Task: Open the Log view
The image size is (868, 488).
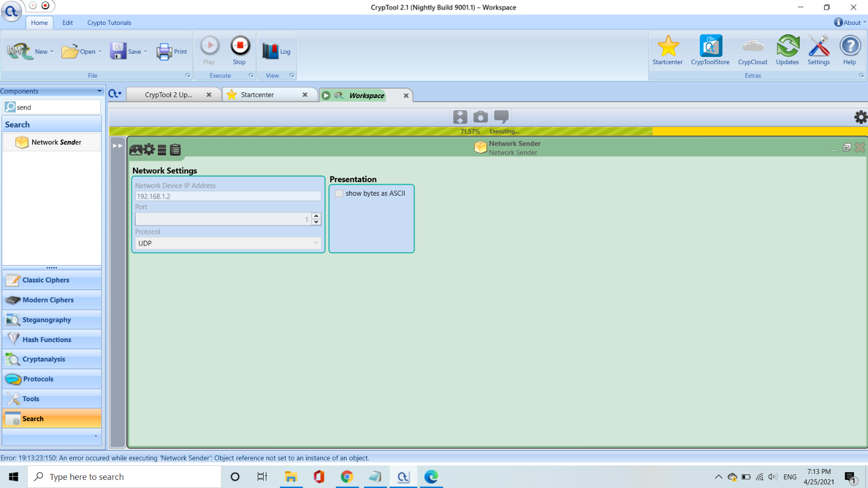Action: pos(277,52)
